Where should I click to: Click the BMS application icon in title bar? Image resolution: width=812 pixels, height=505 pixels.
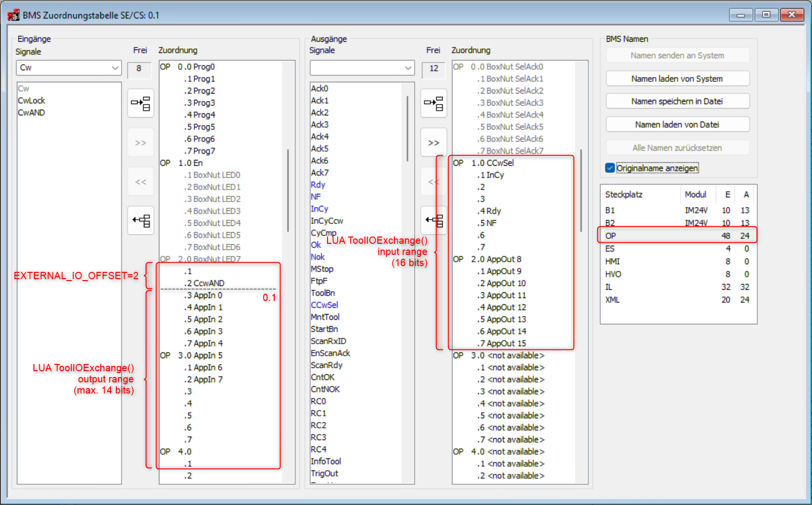point(14,15)
